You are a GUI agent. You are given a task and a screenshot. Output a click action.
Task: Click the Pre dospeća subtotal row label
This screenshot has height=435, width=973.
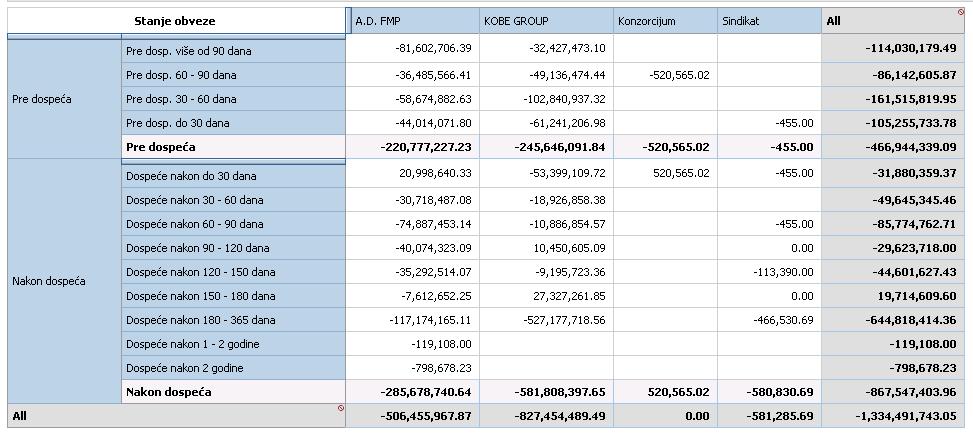(x=232, y=147)
